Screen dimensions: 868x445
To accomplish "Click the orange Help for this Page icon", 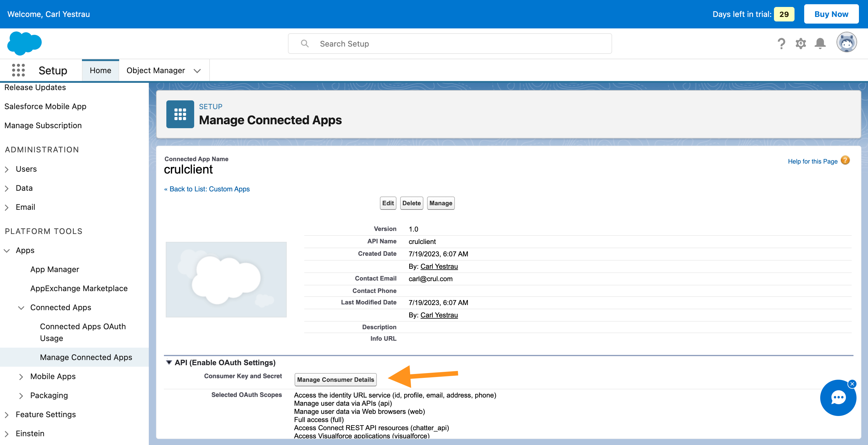I will click(x=845, y=160).
